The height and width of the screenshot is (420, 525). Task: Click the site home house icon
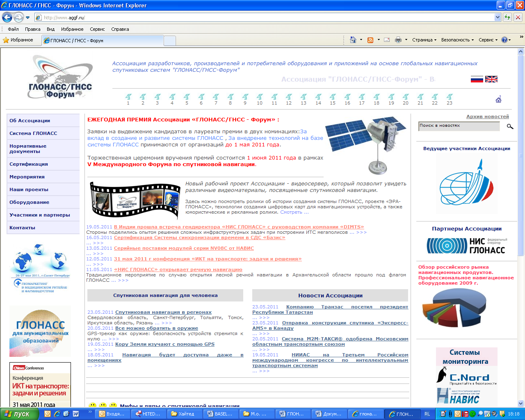point(499,100)
